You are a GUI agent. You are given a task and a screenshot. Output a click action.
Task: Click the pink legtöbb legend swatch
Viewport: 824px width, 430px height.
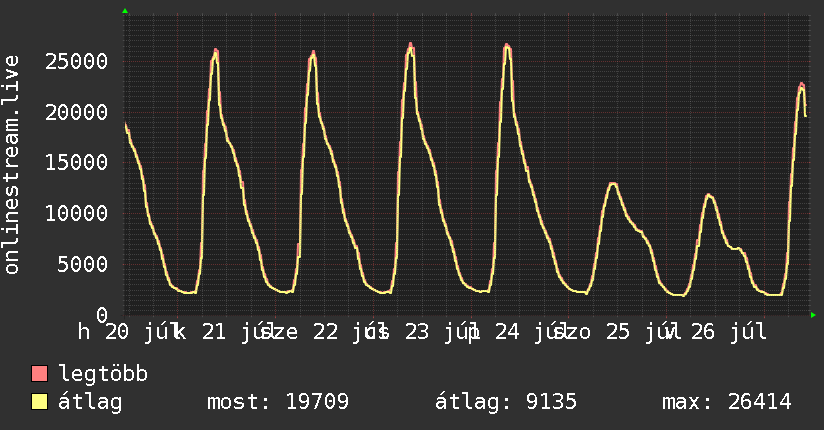point(39,374)
